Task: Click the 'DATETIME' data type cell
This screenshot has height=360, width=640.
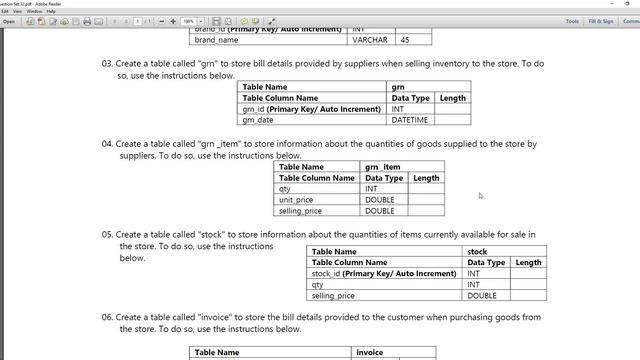Action: click(410, 120)
